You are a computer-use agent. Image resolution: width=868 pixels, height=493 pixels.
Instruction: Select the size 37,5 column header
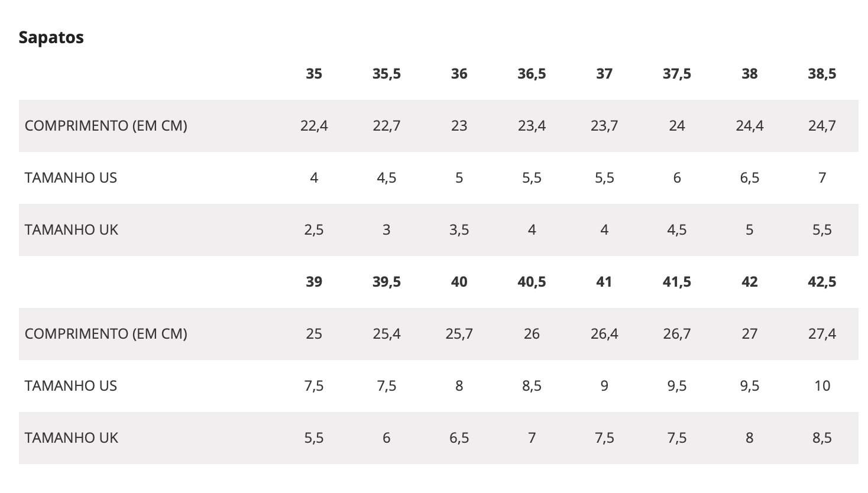(x=677, y=74)
